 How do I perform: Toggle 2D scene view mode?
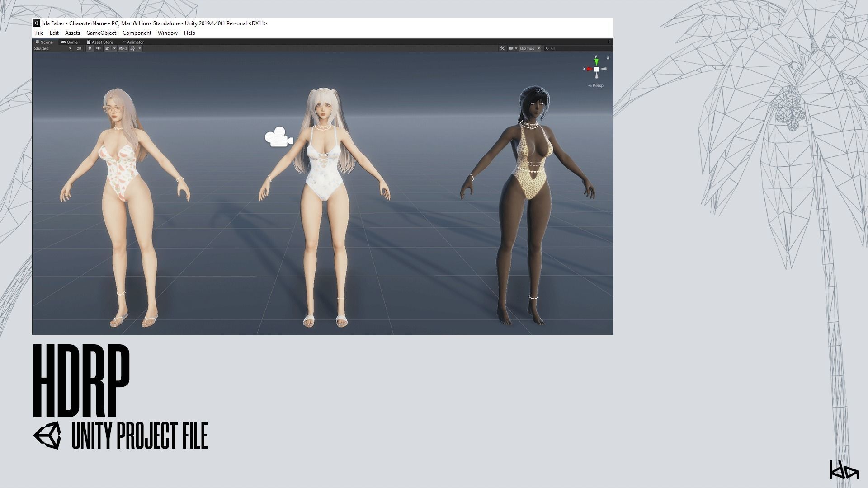point(79,48)
